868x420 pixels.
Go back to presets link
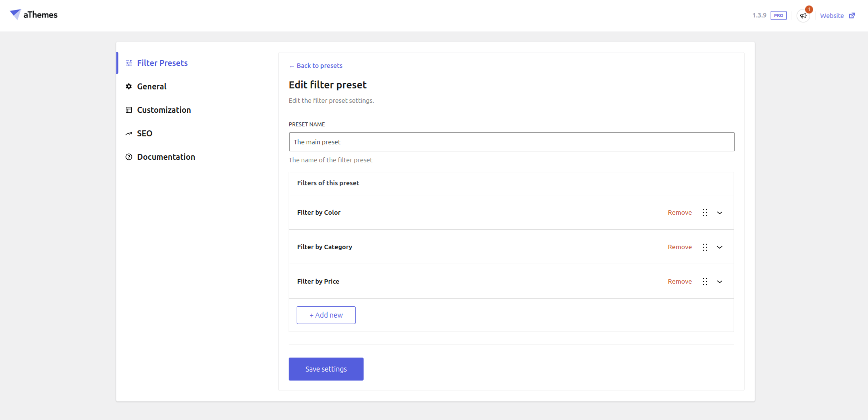pos(319,66)
